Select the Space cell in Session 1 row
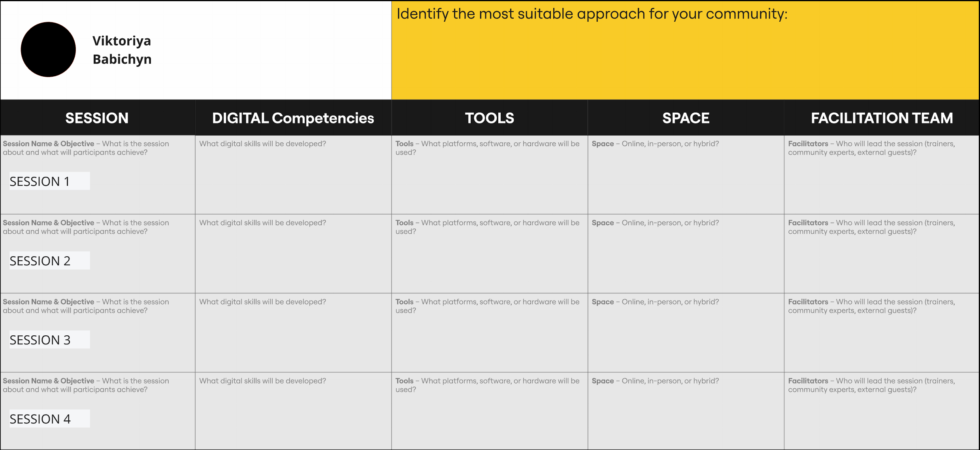The width and height of the screenshot is (980, 450). click(686, 178)
